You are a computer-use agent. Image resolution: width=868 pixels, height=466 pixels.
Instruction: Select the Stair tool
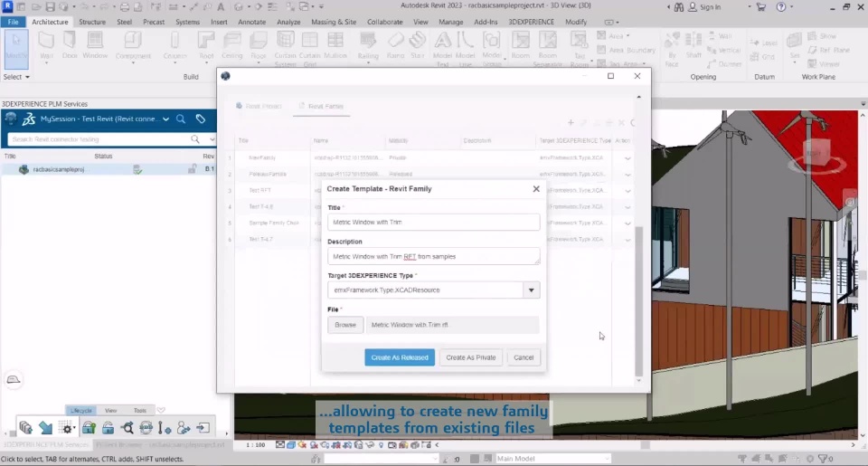[x=418, y=45]
